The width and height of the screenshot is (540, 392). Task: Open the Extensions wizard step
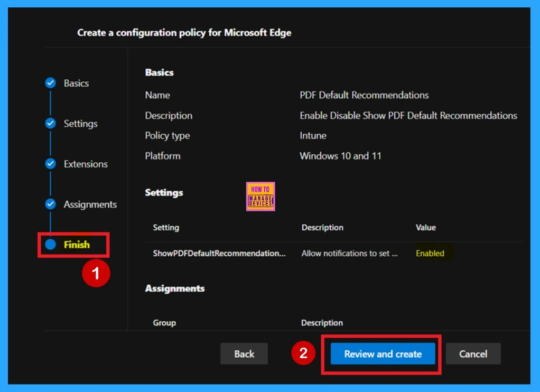(86, 164)
